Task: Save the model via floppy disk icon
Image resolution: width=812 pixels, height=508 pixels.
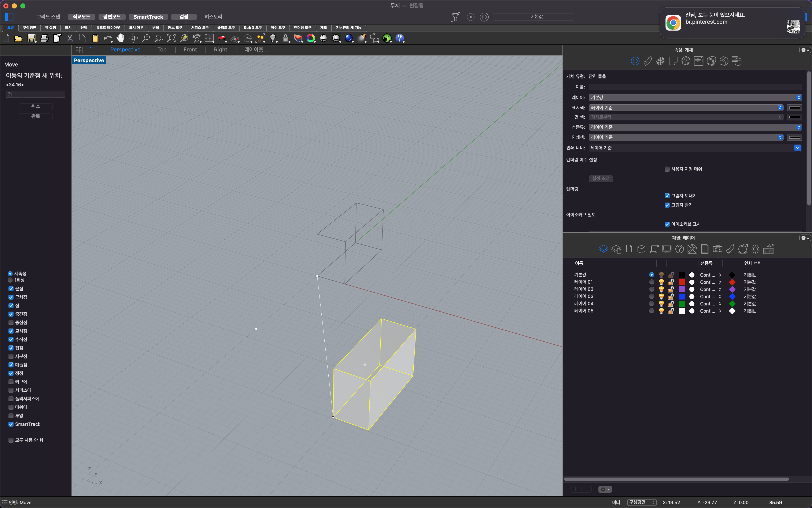Action: click(32, 38)
